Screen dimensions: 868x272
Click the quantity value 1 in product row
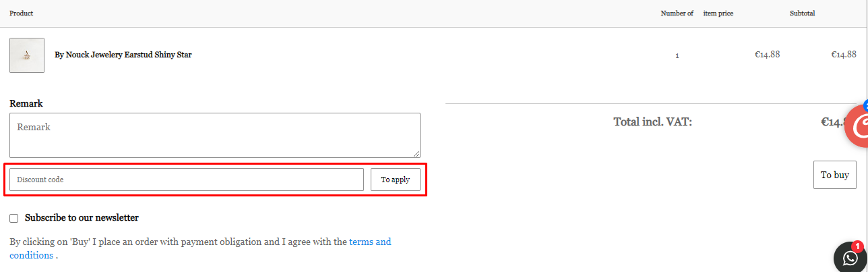[x=677, y=55]
